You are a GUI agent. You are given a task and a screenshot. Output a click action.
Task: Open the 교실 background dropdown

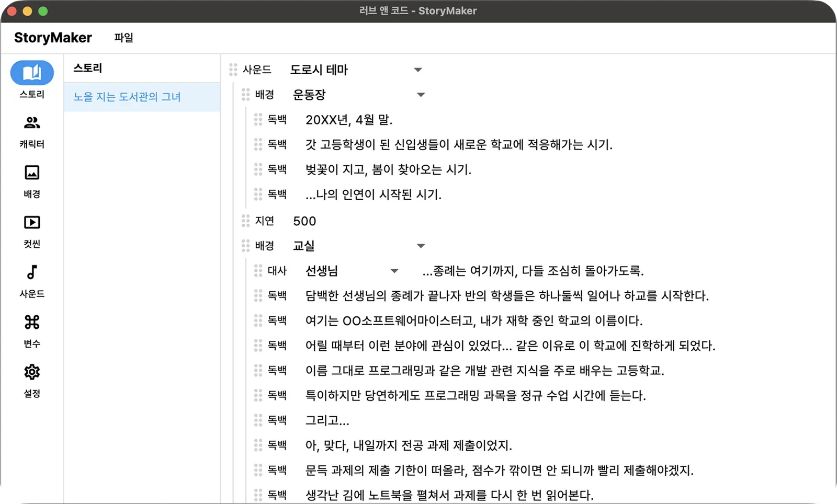pos(359,246)
